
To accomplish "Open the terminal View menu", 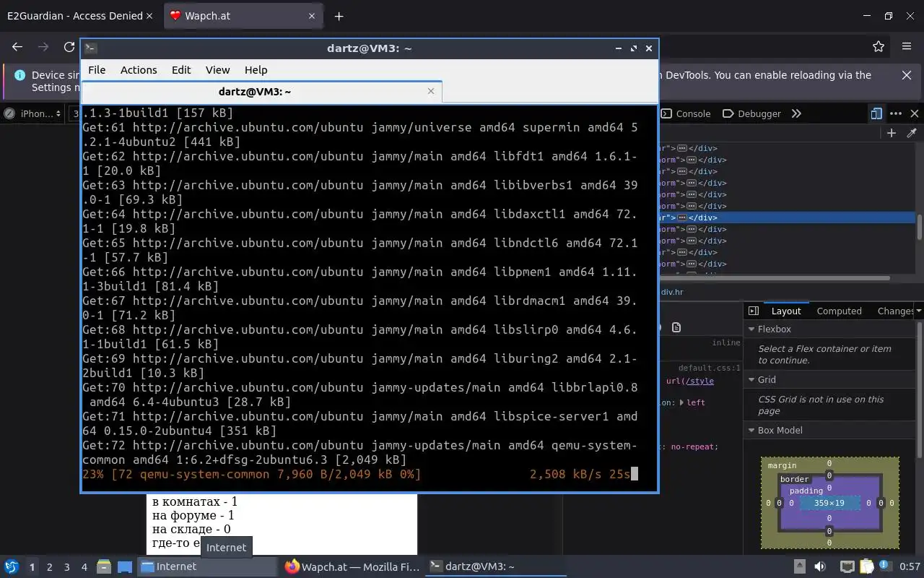I will [217, 70].
